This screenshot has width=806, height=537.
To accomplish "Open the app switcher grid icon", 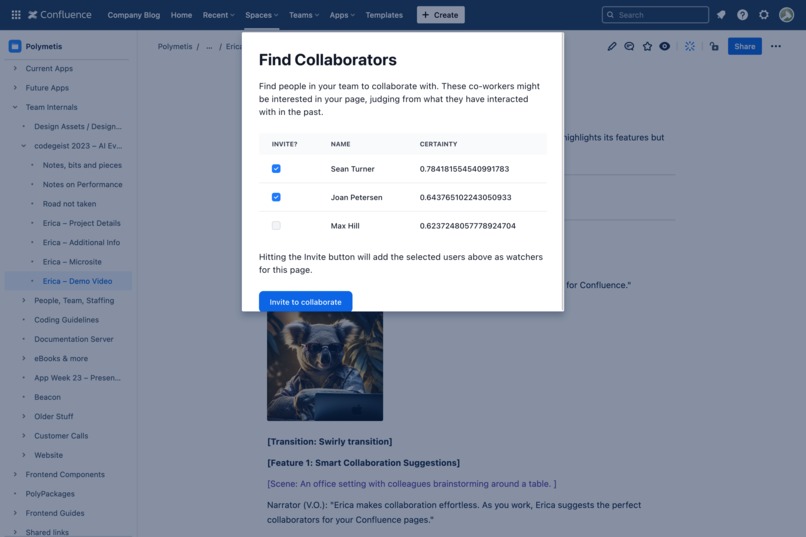I will click(x=16, y=15).
